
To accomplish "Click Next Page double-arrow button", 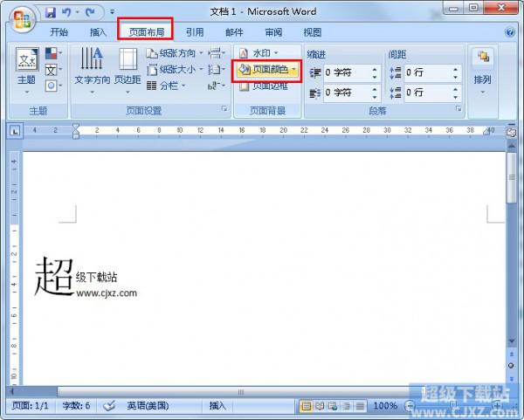I will click(511, 379).
